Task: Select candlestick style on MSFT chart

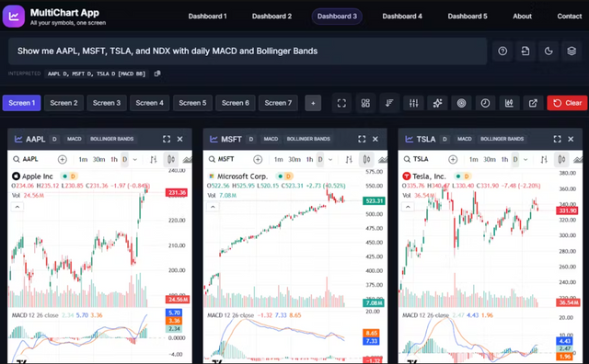Action: point(366,160)
